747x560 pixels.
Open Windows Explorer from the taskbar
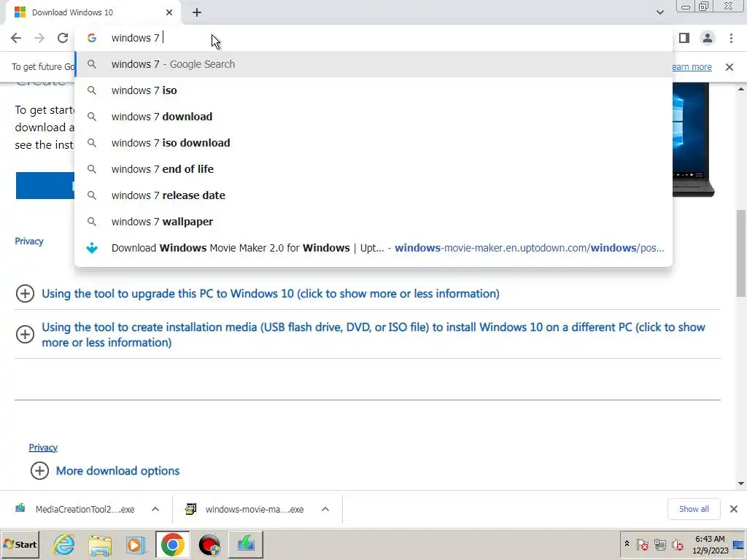100,545
